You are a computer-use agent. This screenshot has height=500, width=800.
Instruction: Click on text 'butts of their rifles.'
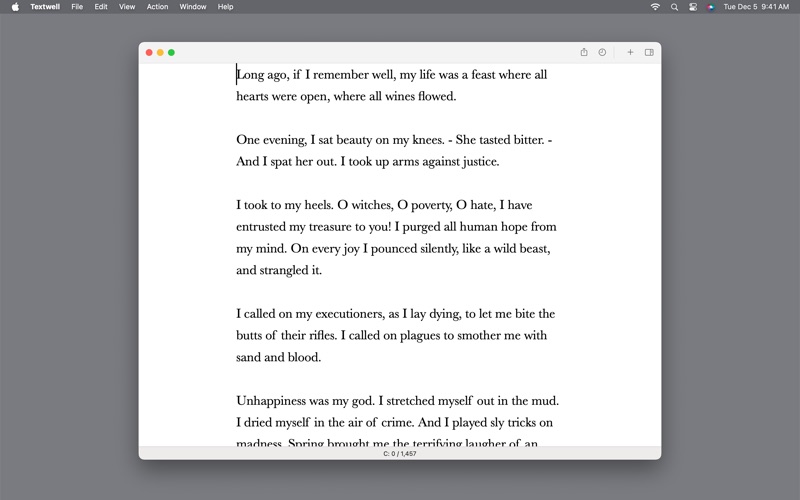pyautogui.click(x=286, y=336)
